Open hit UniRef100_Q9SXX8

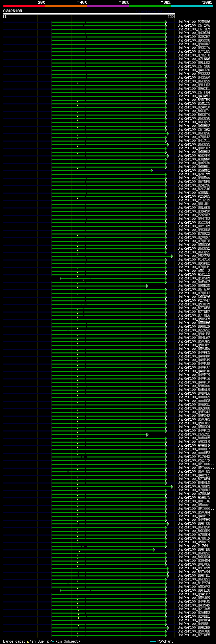(x=194, y=41)
